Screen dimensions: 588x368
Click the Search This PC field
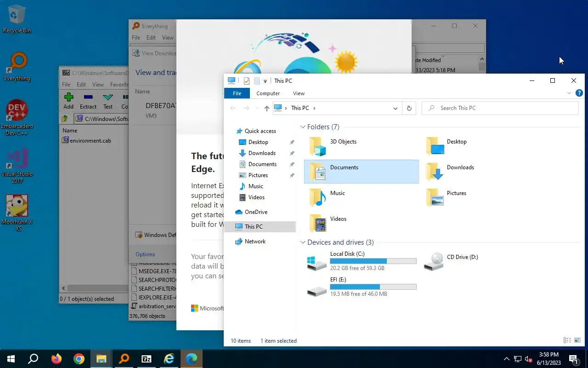tap(500, 108)
